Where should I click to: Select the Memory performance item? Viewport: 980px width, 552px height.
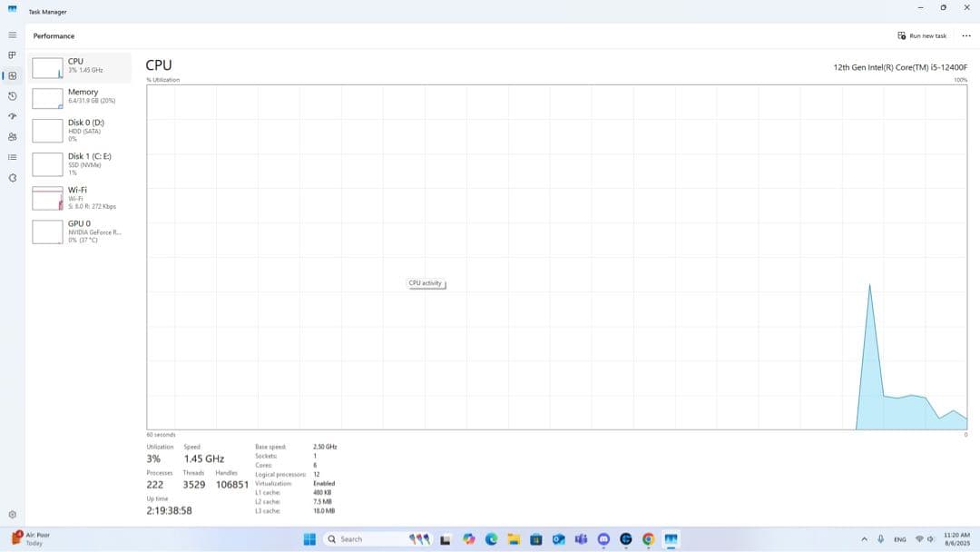coord(78,97)
